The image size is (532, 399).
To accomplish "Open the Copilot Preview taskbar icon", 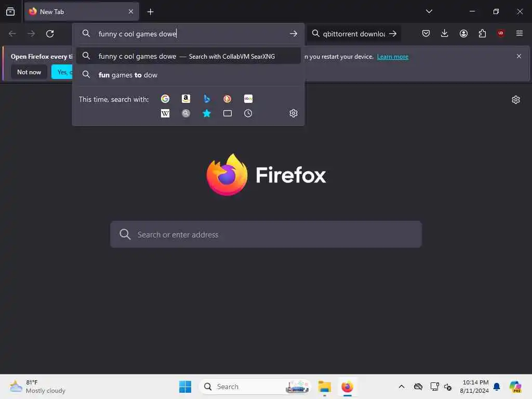I will click(x=515, y=387).
